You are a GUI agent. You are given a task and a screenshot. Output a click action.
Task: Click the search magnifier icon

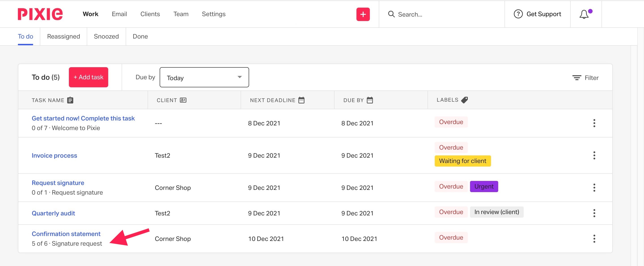tap(391, 14)
